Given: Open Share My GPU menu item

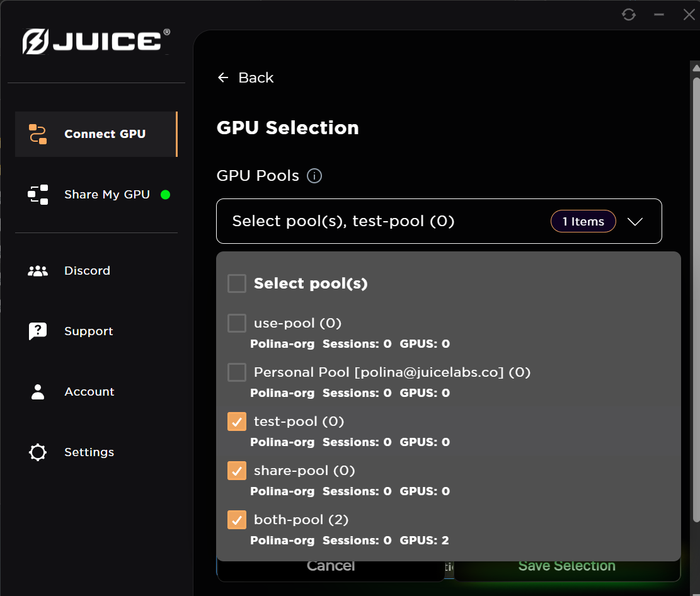Looking at the screenshot, I should click(x=96, y=195).
